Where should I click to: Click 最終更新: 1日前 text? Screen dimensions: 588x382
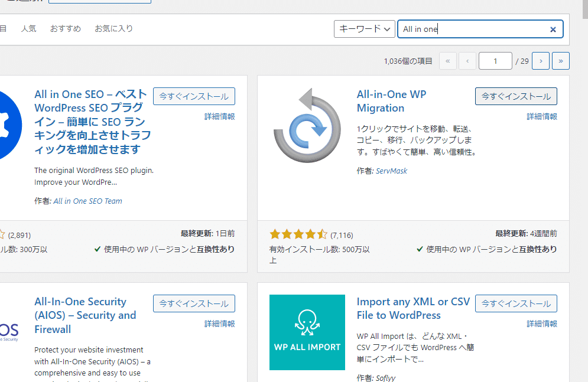point(208,234)
